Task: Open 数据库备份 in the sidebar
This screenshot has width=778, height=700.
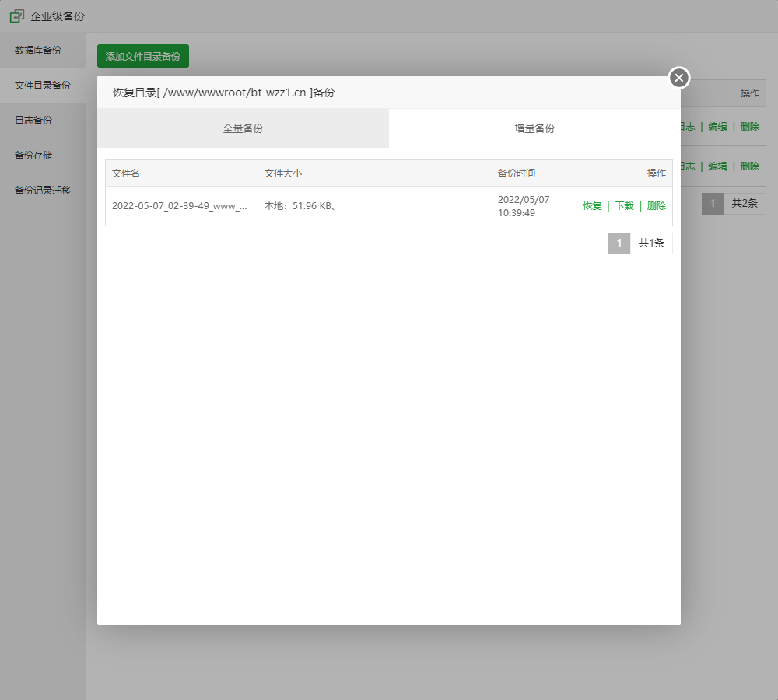Action: [37, 51]
